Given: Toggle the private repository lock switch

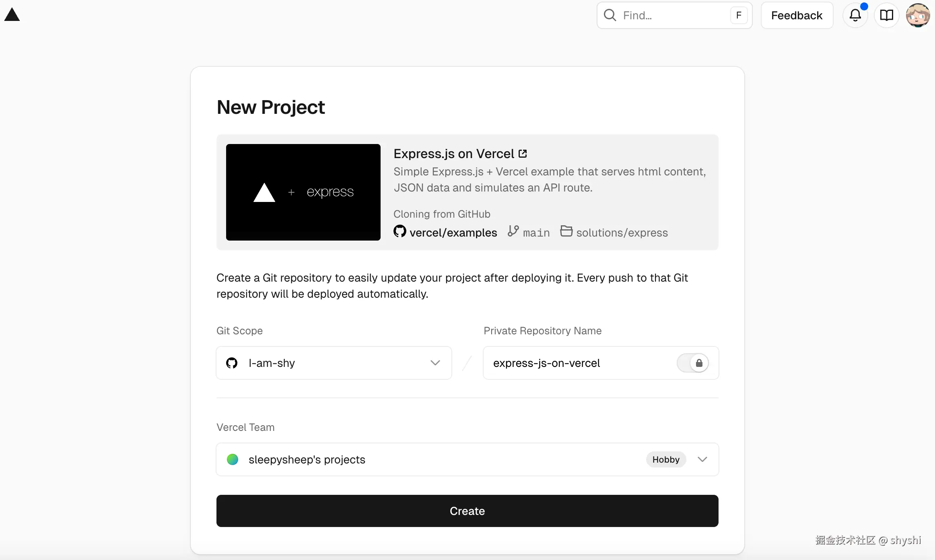Looking at the screenshot, I should 693,363.
